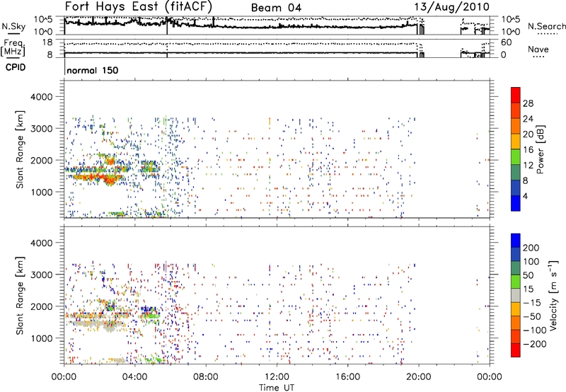
Task: Select the 'Beam 04' label
Action: pos(276,8)
